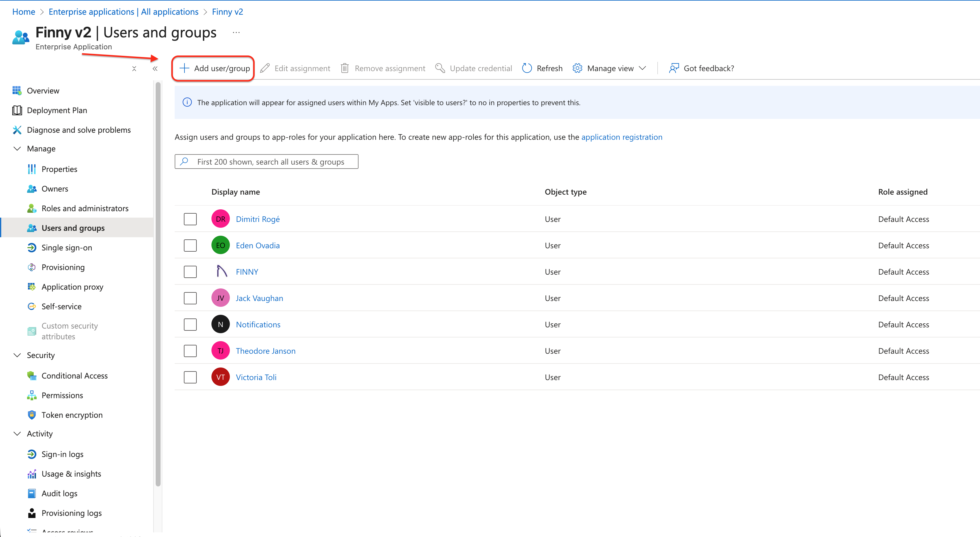Check the box for Eden Ovadia
This screenshot has width=980, height=537.
[x=190, y=246]
